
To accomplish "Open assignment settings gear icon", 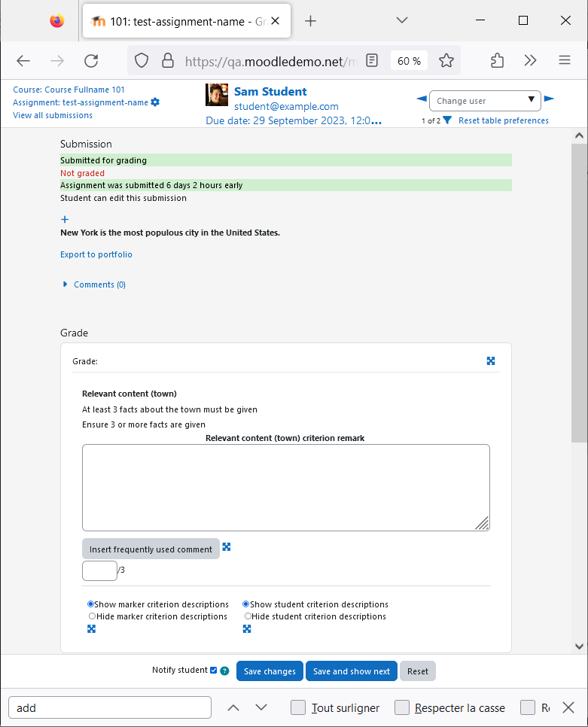I will (x=155, y=102).
